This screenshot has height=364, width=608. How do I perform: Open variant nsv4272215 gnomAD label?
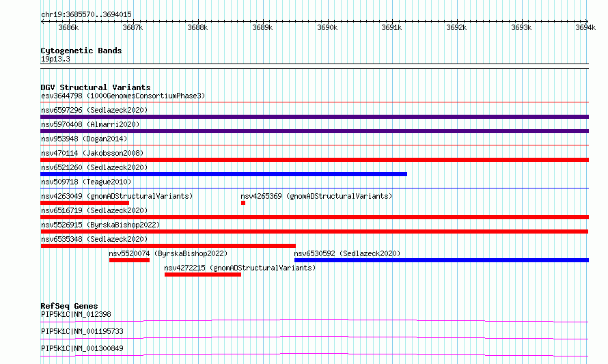click(240, 268)
